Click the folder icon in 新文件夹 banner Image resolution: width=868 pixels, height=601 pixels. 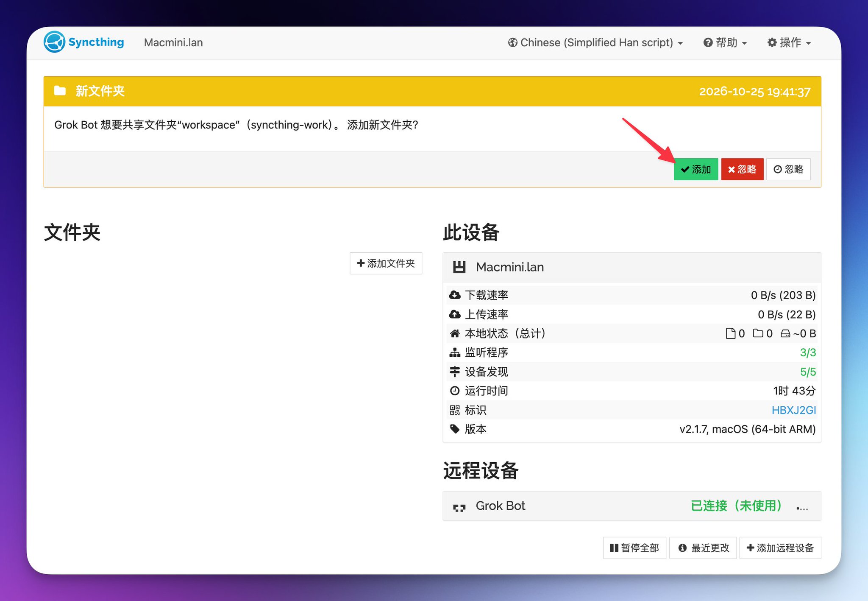click(60, 91)
